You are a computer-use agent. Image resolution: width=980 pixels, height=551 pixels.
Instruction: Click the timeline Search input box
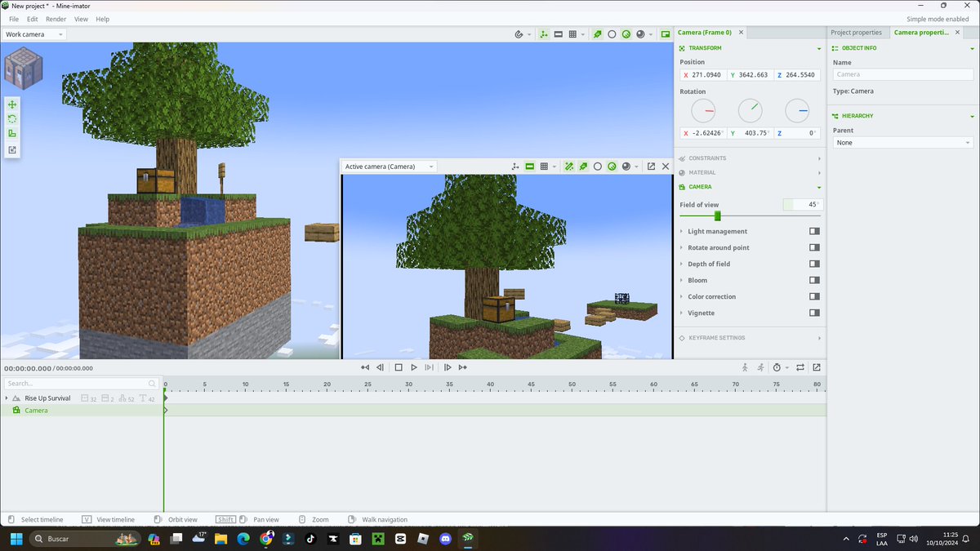point(78,383)
